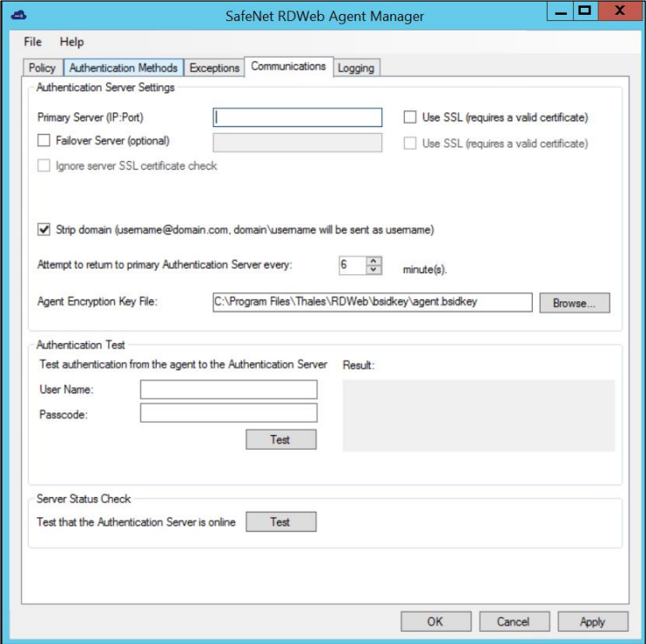Switch to the Logging tab
The image size is (646, 644).
[x=356, y=68]
